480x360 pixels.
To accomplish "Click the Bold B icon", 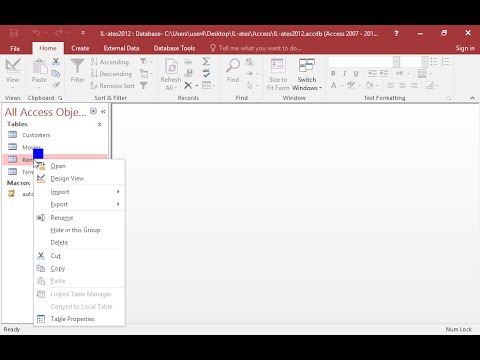I will [x=333, y=73].
